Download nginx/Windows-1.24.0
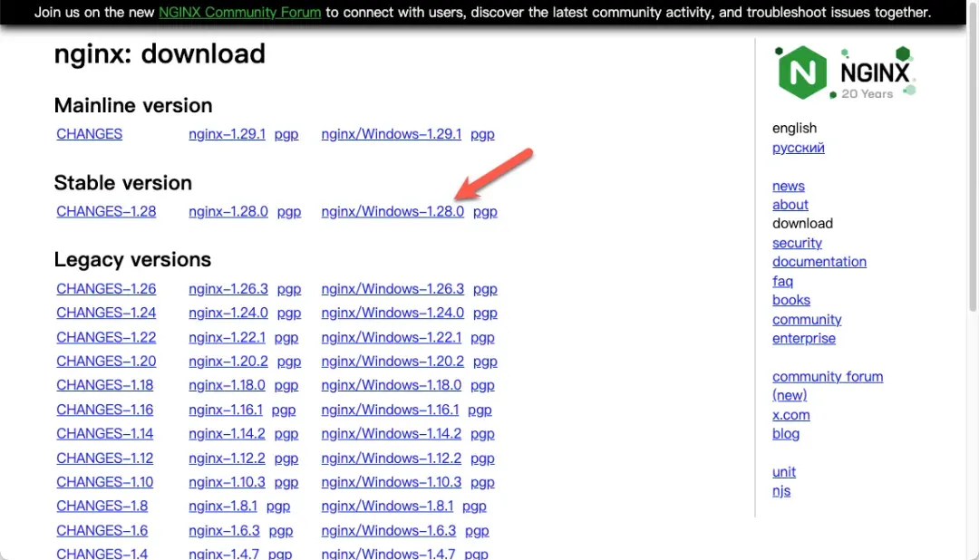 [x=393, y=312]
